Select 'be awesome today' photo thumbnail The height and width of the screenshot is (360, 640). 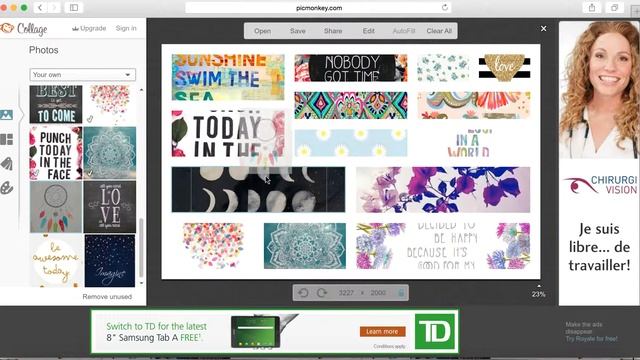[56, 261]
